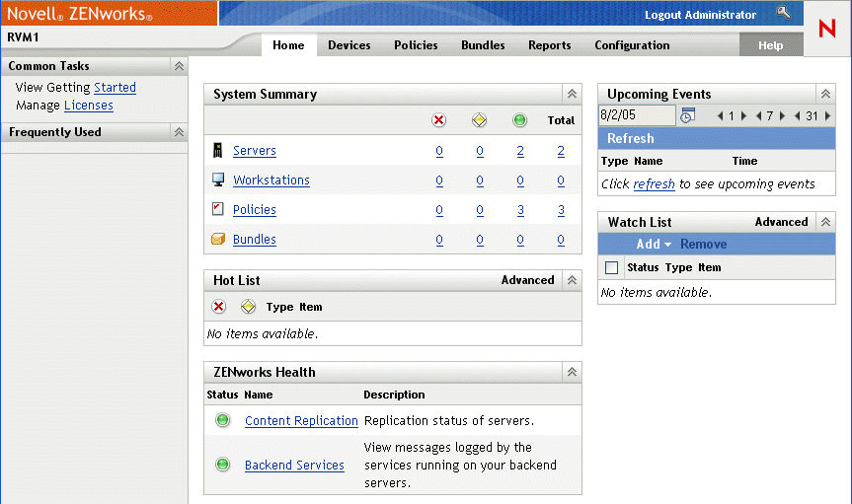The height and width of the screenshot is (504, 852).
Task: Collapse the Hot List panel
Action: coord(572,280)
